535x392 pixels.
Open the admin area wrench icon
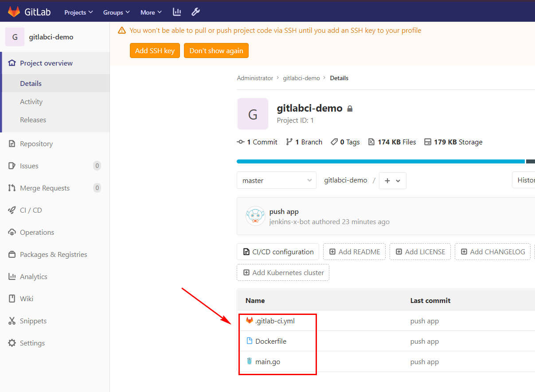pos(195,12)
